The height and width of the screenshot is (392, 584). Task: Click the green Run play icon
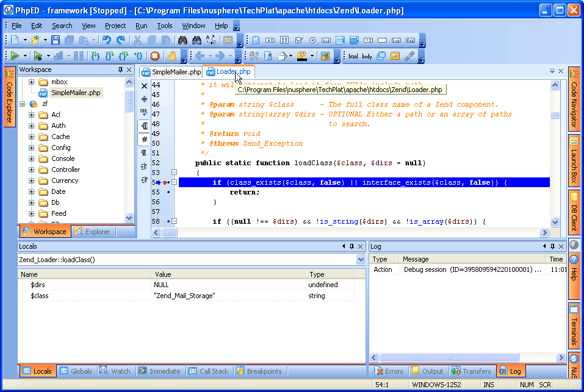pos(15,56)
